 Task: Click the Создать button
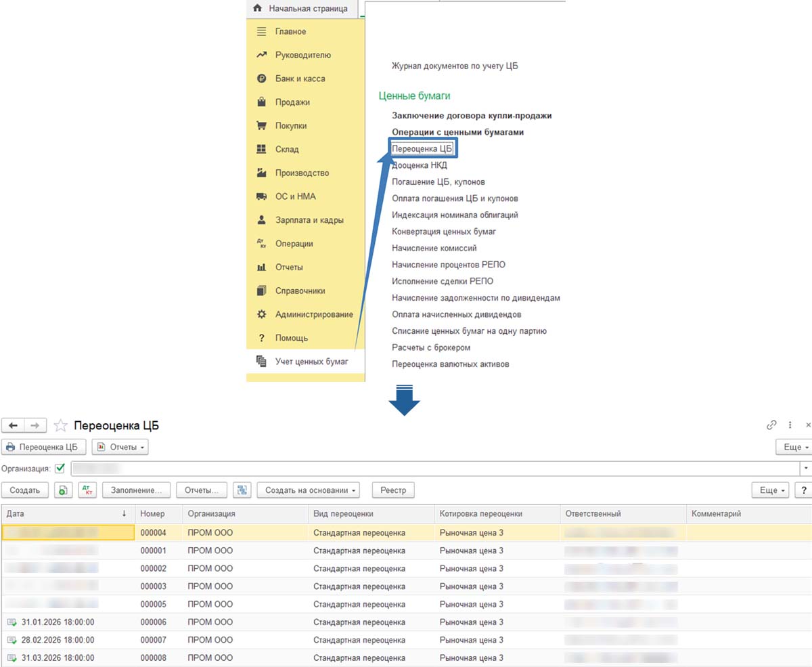click(25, 490)
